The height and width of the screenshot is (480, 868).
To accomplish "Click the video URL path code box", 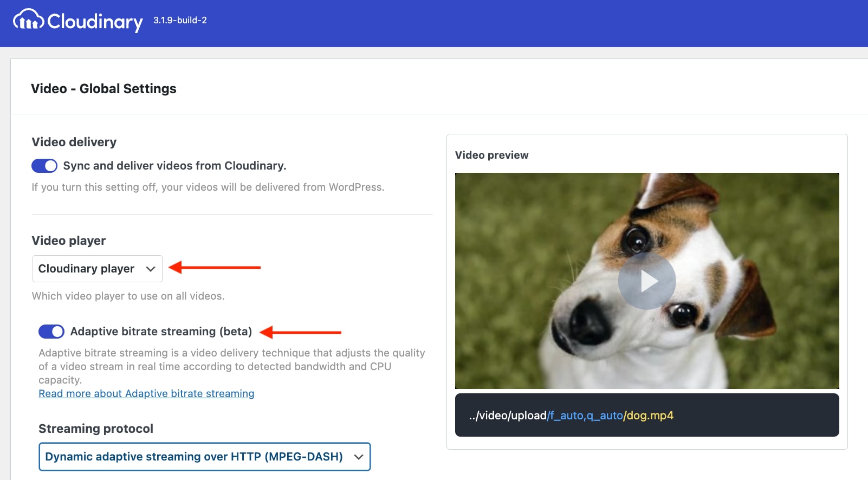I will pos(647,415).
